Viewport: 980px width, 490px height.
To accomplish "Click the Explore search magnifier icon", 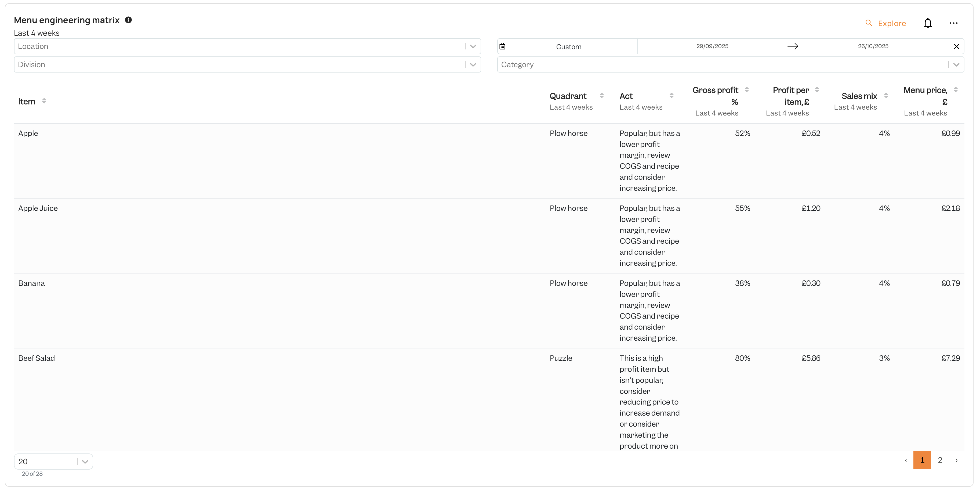I will [x=869, y=23].
